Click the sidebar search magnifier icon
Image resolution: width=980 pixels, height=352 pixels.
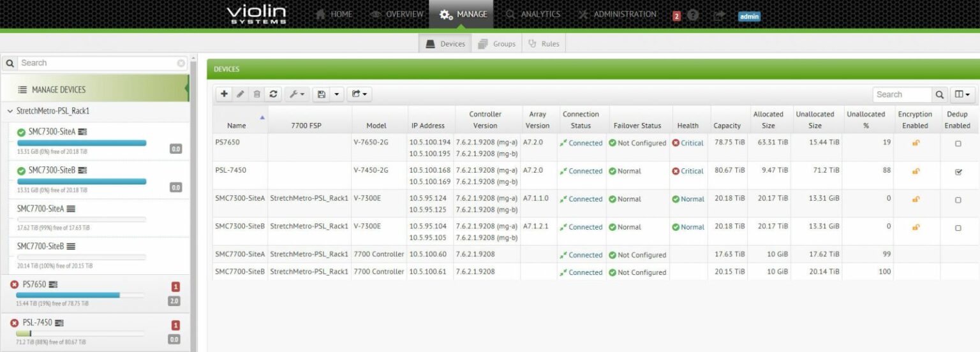pyautogui.click(x=10, y=63)
